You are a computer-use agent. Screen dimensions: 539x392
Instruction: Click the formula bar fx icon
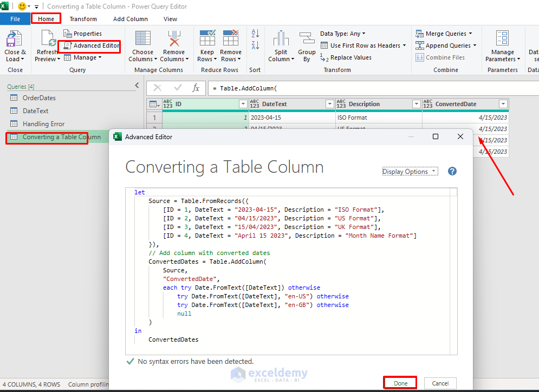[x=196, y=88]
